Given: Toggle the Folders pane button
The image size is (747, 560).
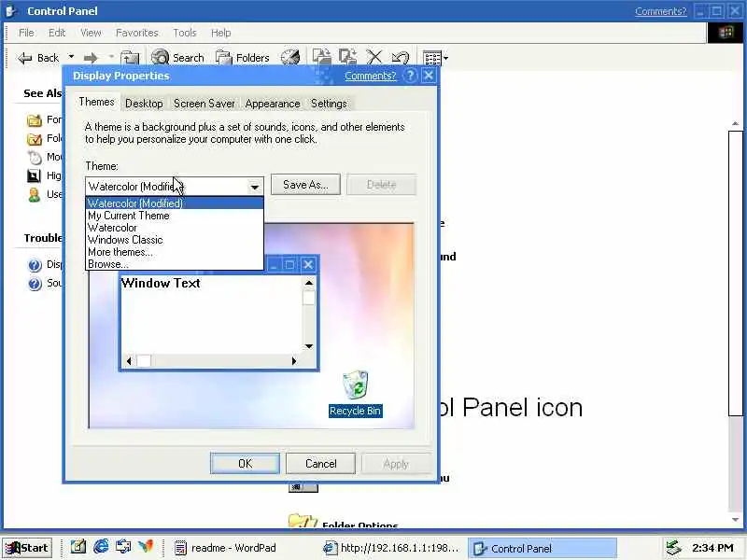Looking at the screenshot, I should pos(242,58).
